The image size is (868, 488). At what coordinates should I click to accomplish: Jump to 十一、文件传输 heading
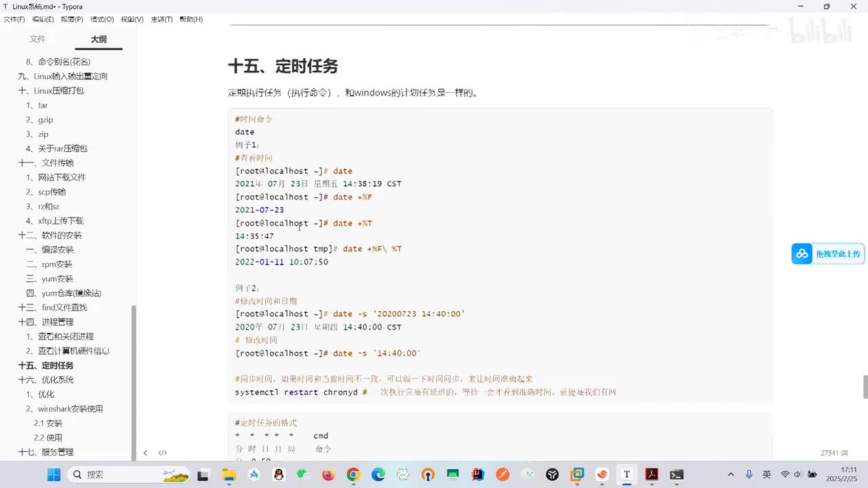coord(46,163)
